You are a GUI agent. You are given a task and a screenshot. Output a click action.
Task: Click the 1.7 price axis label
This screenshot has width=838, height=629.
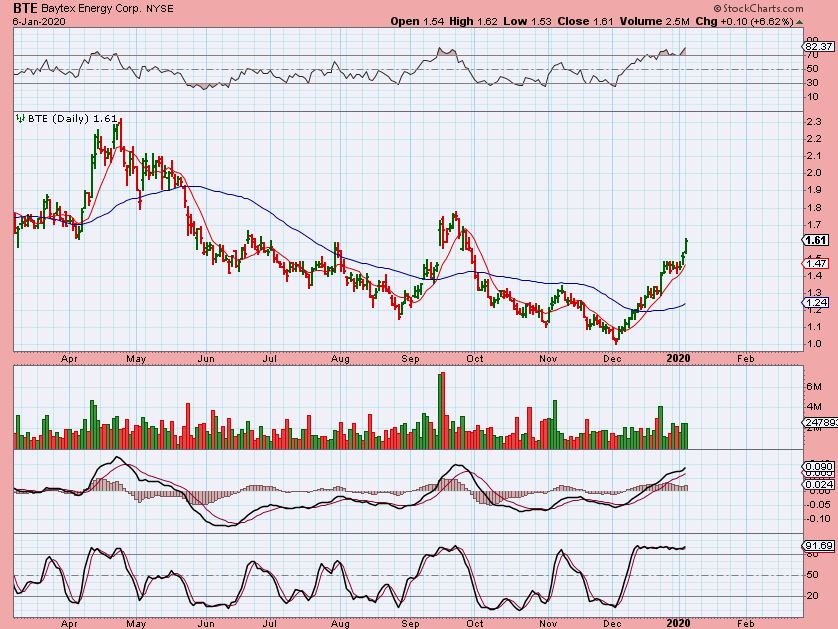[x=813, y=225]
